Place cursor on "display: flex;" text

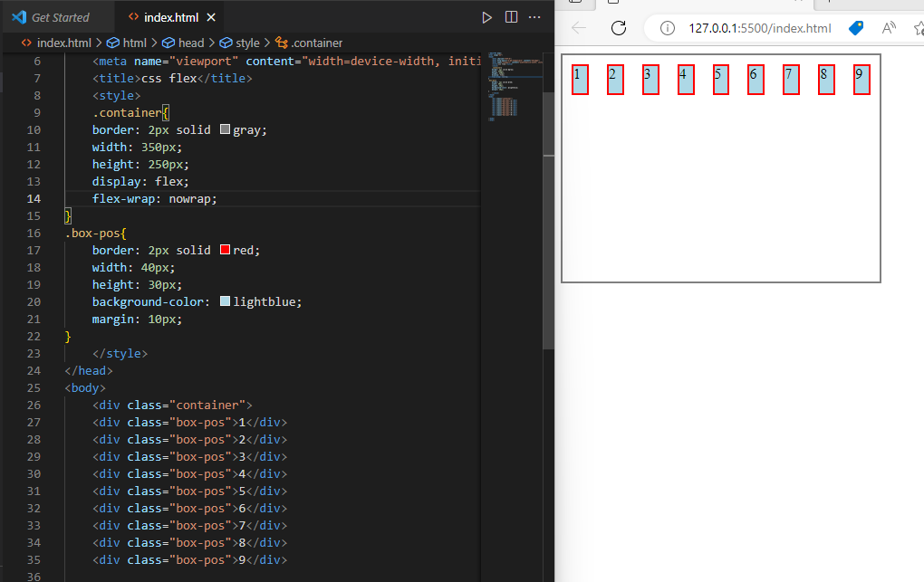140,181
